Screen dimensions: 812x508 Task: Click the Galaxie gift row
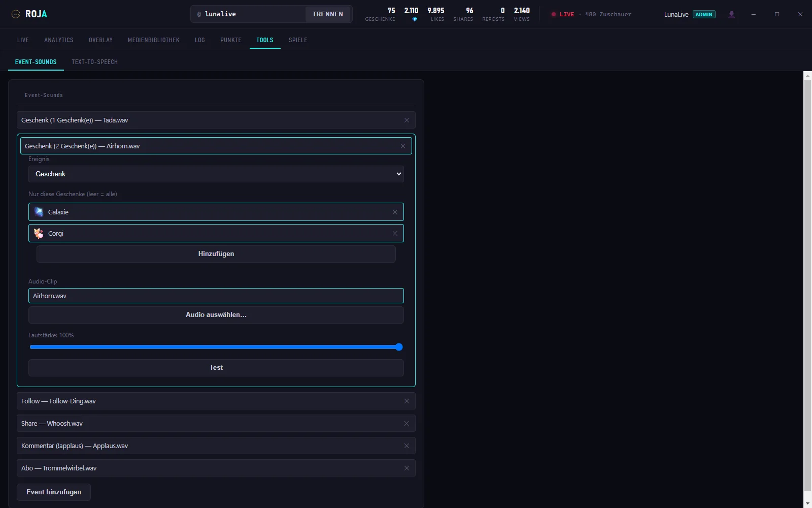click(216, 212)
